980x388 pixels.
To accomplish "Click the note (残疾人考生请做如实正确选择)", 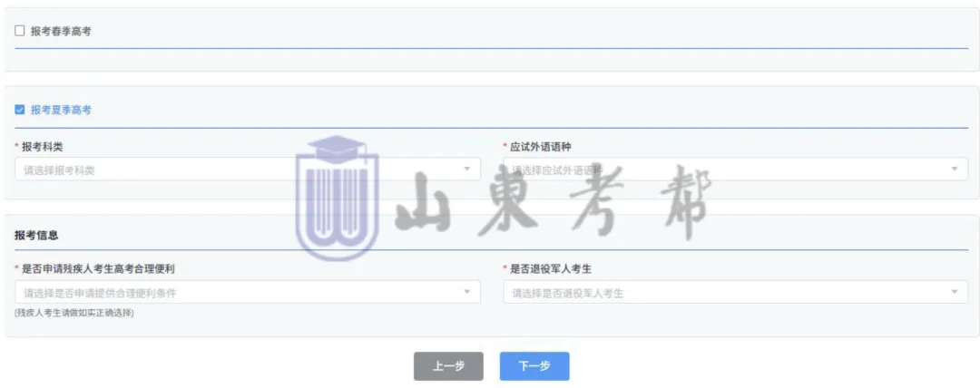I will (73, 313).
